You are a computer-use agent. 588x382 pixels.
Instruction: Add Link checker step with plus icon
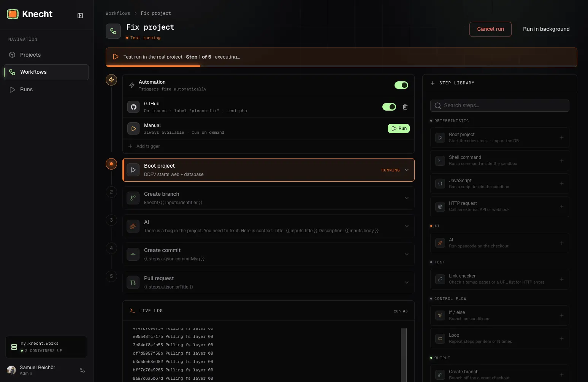point(561,279)
